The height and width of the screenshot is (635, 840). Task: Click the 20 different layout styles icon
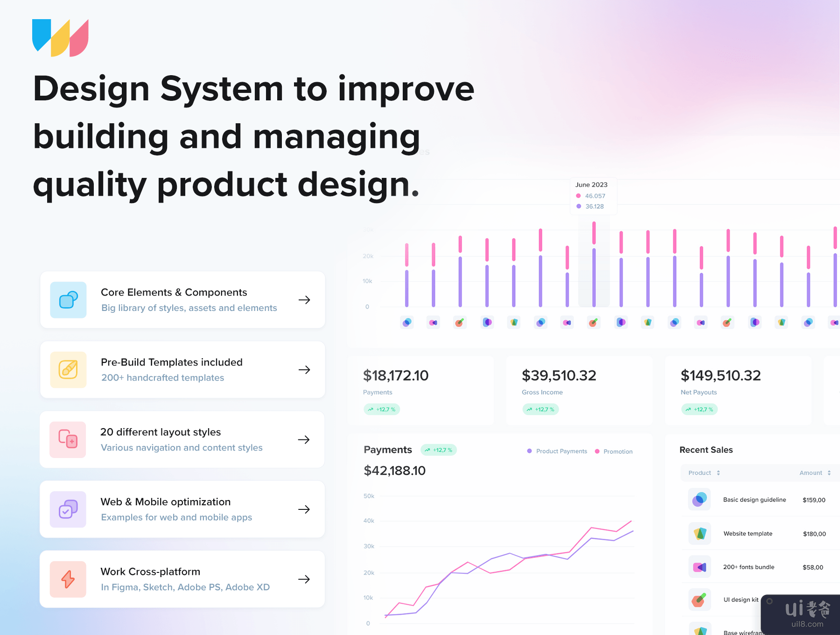68,439
